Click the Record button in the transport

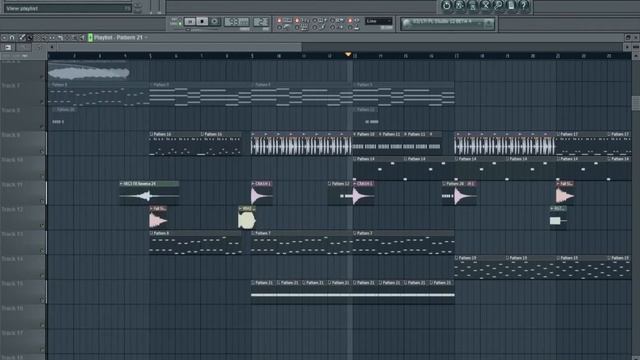[214, 21]
